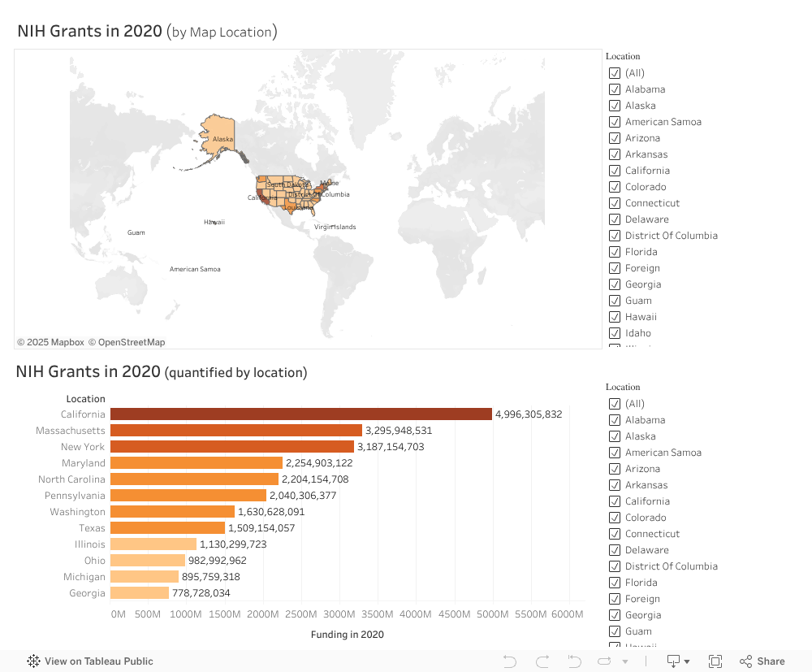Select the Maryland bar in the chart
The height and width of the screenshot is (672, 812).
click(x=197, y=462)
